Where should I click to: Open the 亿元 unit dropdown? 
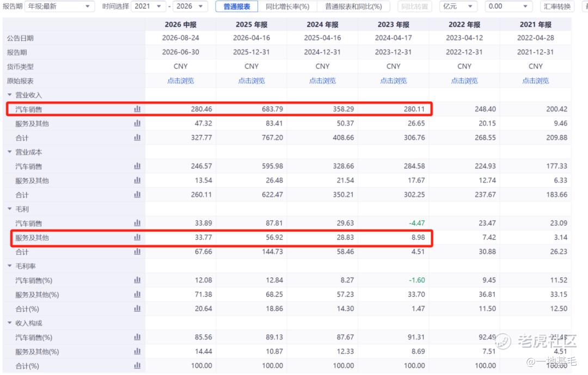[458, 7]
